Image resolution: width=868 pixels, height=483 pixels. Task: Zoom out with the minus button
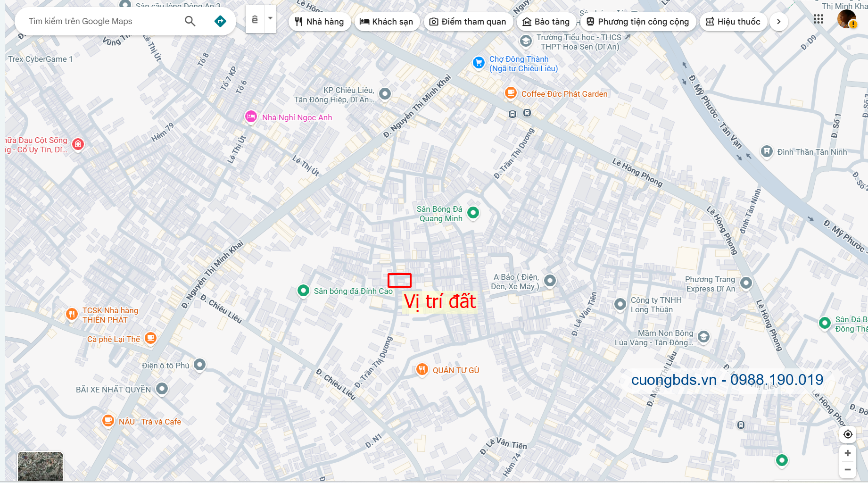click(x=848, y=469)
